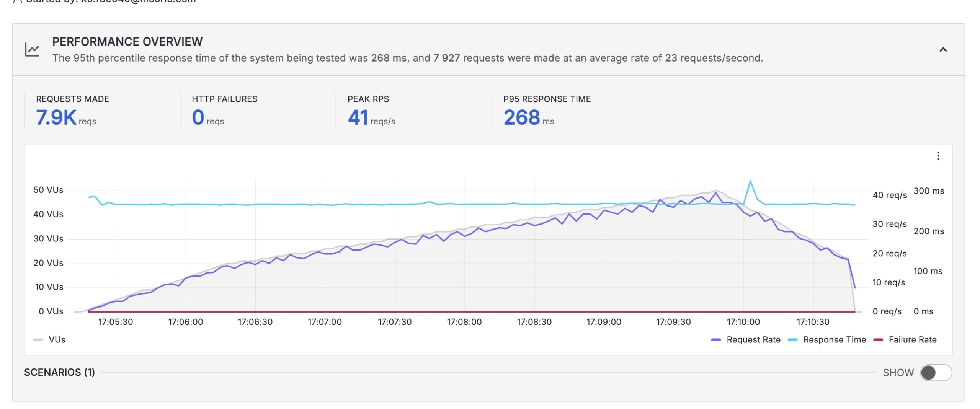Open the chart three-dot options menu
980x409 pixels.
tap(938, 156)
